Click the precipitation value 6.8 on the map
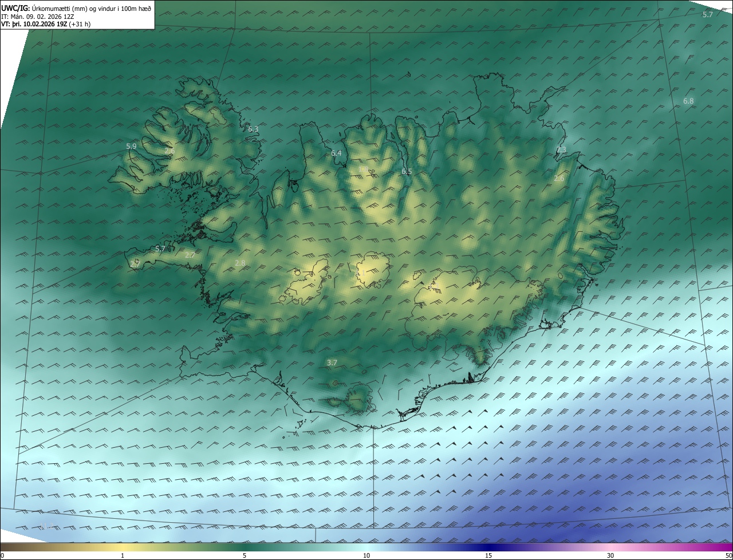Viewport: 733px width, 560px height. [x=688, y=101]
